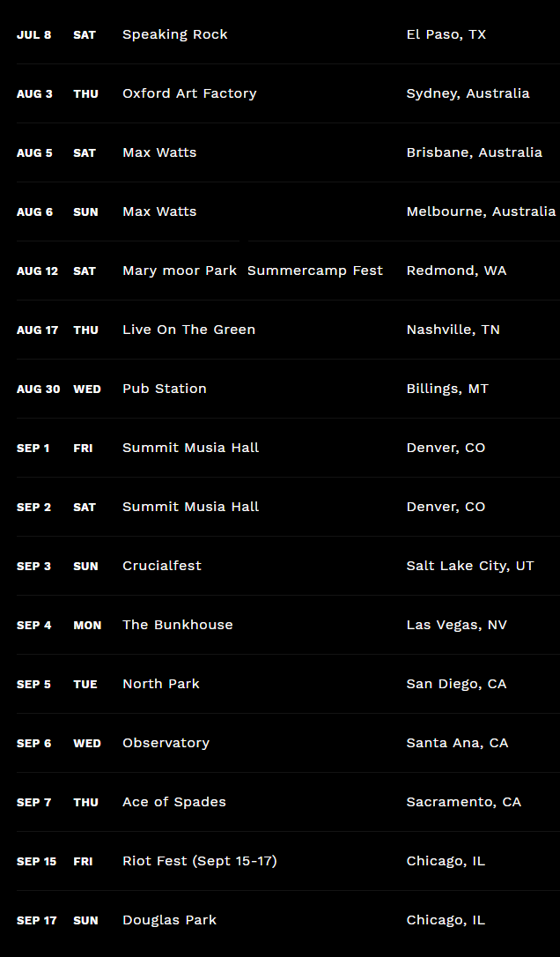Screen dimensions: 560x957
Task: Select the Brisbane, Australia location
Action: 474,152
